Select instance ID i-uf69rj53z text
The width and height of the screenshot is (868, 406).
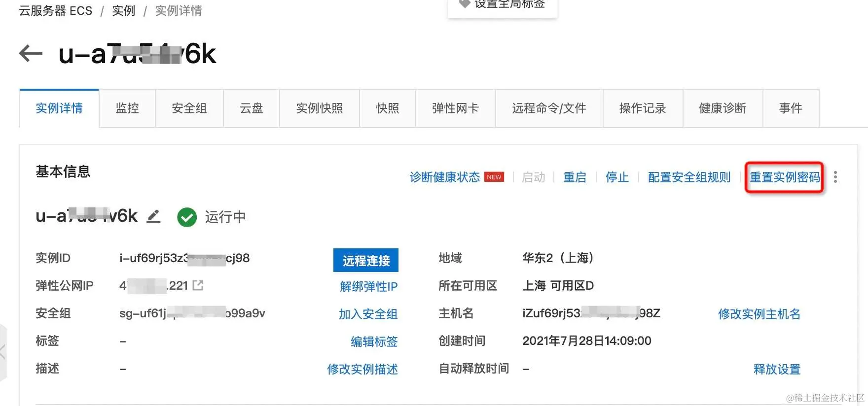point(184,258)
